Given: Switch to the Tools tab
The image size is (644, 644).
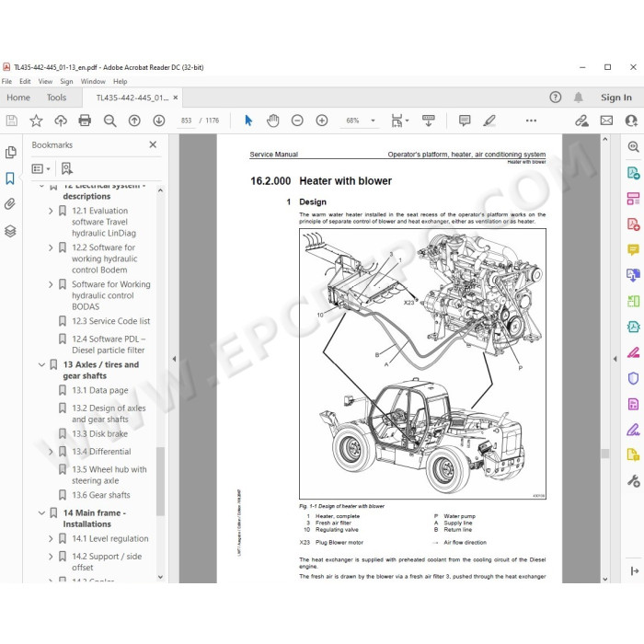Looking at the screenshot, I should coord(56,98).
